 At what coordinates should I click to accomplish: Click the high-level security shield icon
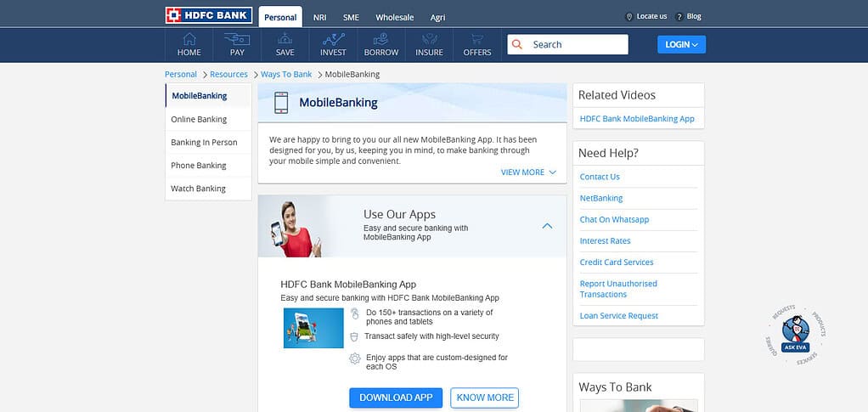tap(354, 336)
